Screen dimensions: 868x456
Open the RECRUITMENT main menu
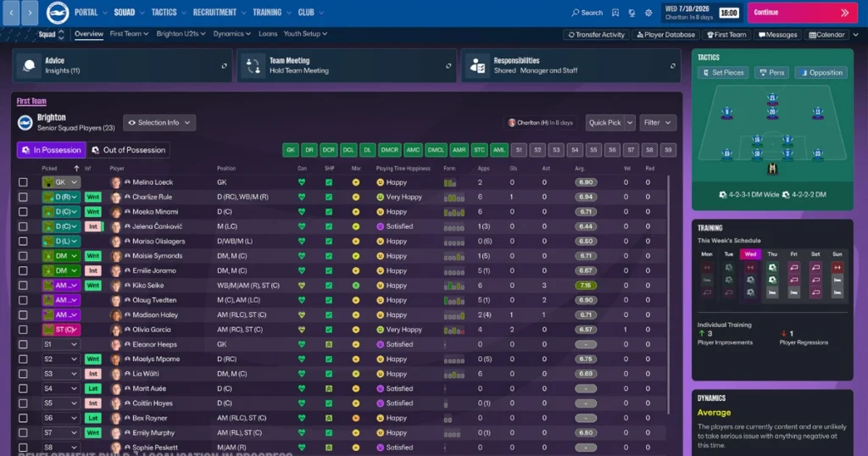(x=219, y=12)
